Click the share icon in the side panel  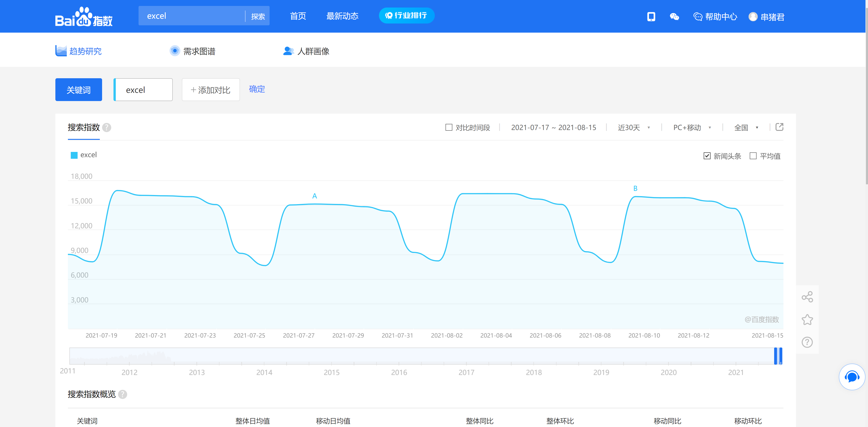[x=807, y=297]
